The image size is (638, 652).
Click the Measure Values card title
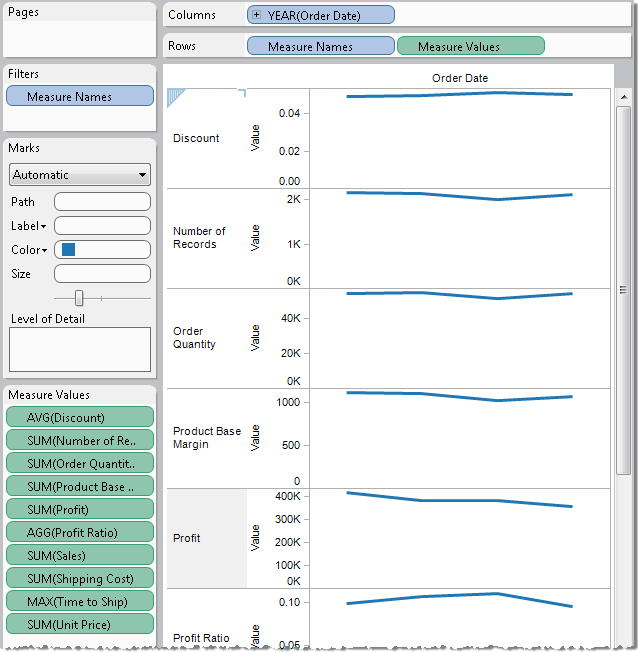49,395
